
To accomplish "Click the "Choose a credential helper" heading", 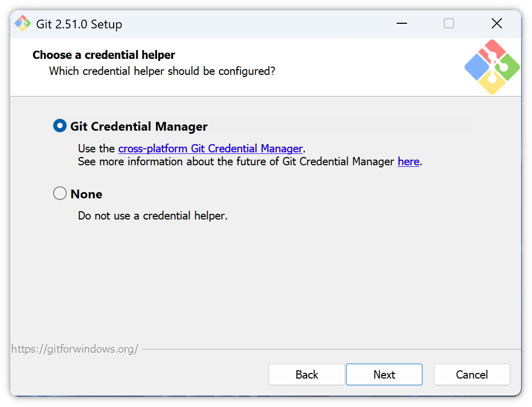I will point(104,55).
